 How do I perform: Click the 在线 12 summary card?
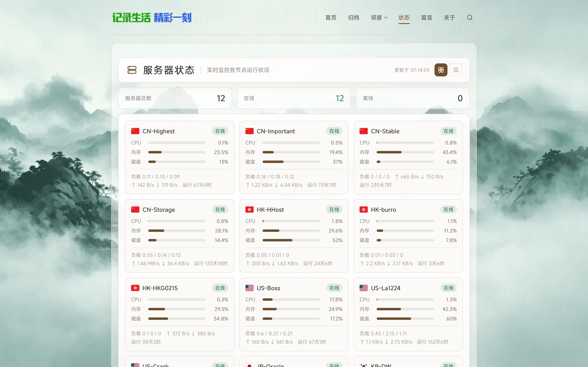pos(294,98)
